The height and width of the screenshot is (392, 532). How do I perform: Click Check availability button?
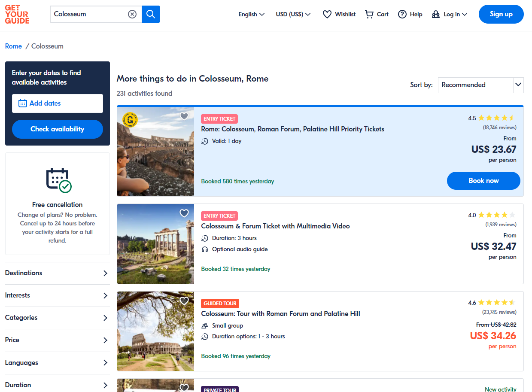pos(58,129)
